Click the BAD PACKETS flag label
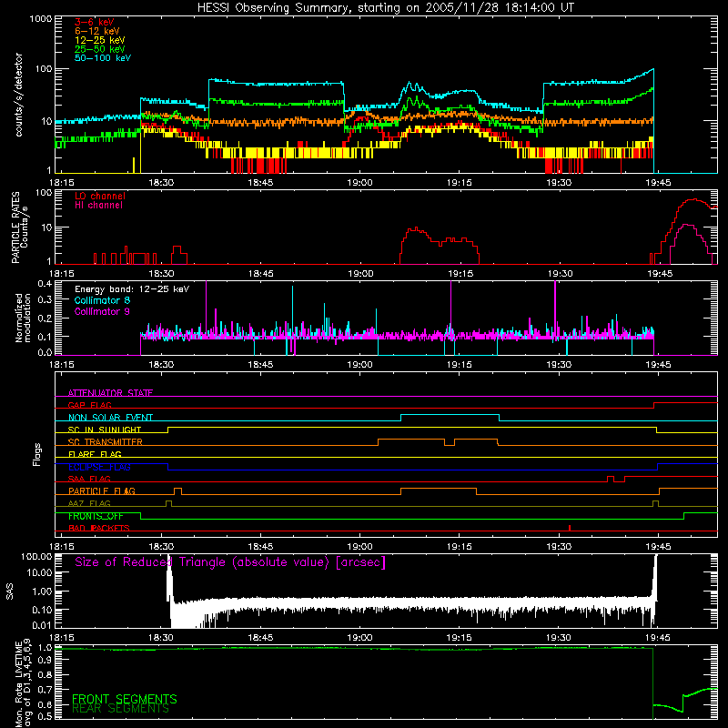 [99, 528]
